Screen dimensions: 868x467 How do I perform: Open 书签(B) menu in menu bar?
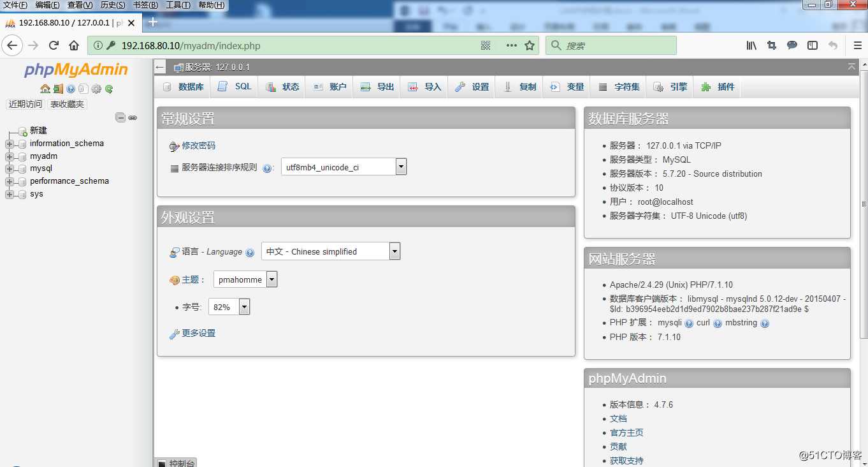coord(145,5)
